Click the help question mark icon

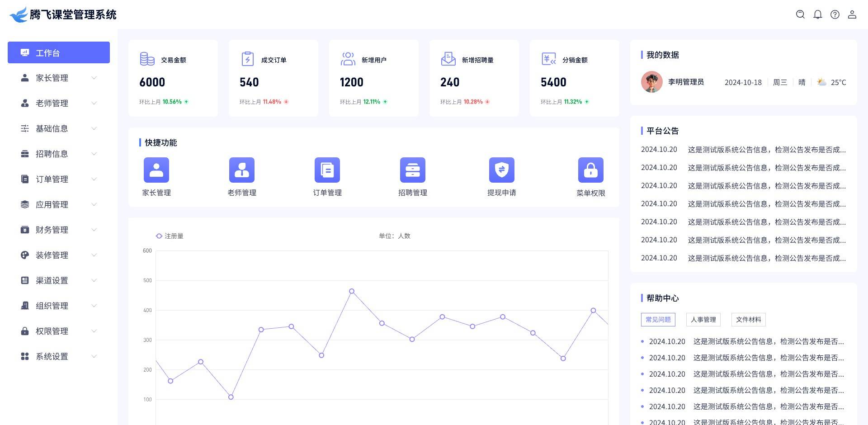tap(835, 14)
